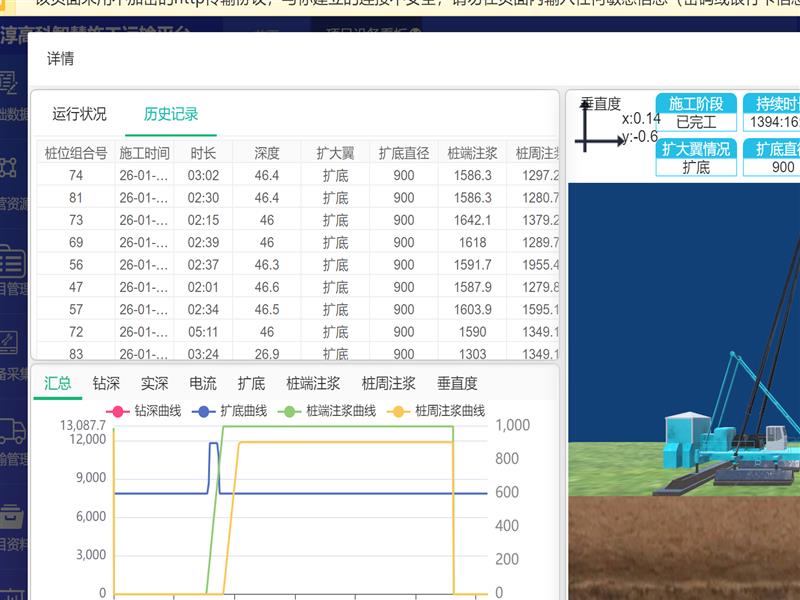Click the verticality 垂直度 axis arrows icon
The width and height of the screenshot is (800, 600).
click(600, 130)
